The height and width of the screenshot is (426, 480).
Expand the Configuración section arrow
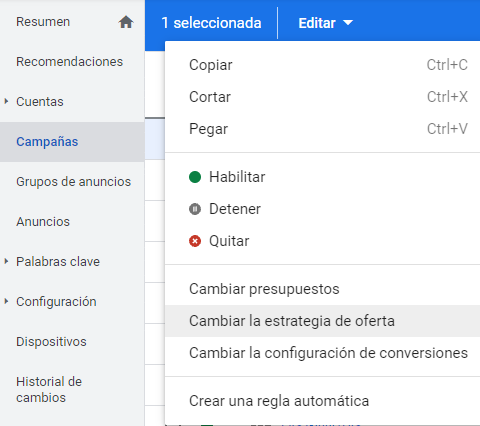(6, 301)
